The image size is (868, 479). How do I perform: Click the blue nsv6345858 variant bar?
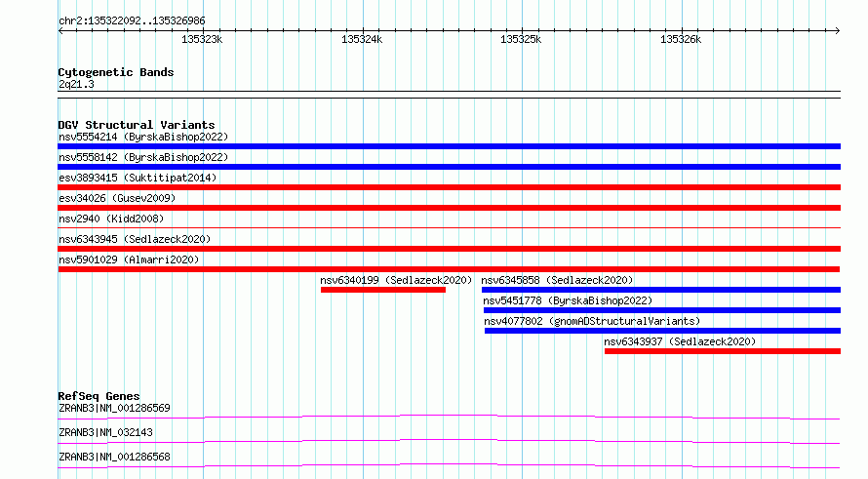pyautogui.click(x=661, y=290)
